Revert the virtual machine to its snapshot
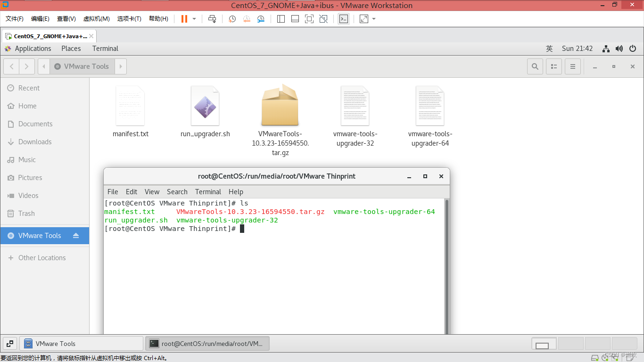The image size is (644, 362). point(247,19)
